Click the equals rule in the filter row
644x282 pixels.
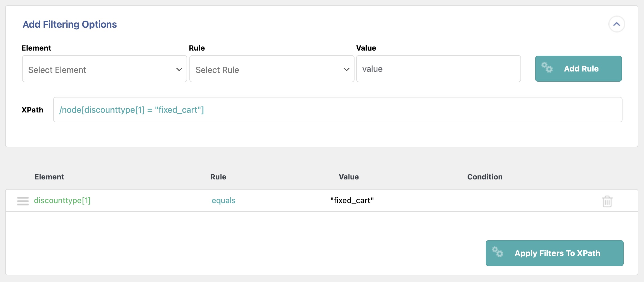pos(223,201)
